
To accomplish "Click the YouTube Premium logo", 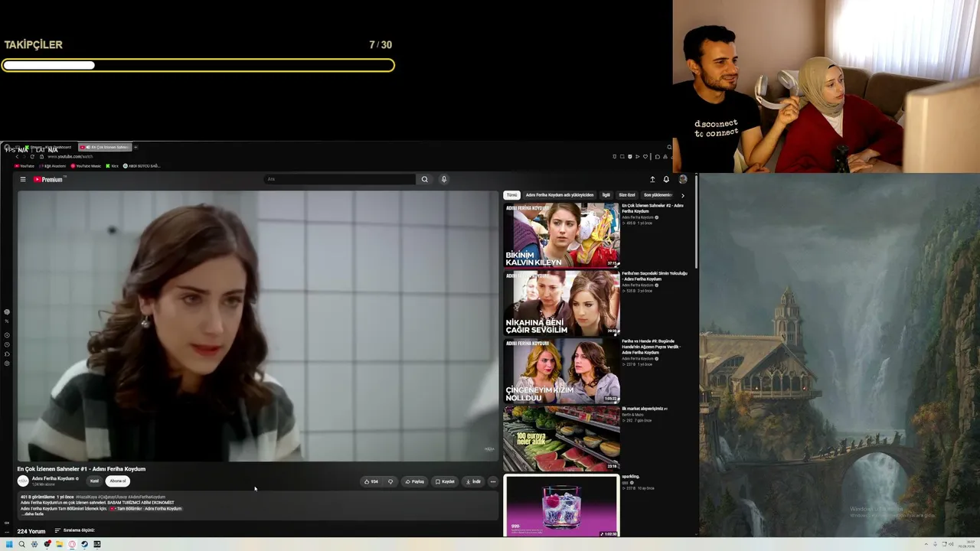I will pos(48,179).
